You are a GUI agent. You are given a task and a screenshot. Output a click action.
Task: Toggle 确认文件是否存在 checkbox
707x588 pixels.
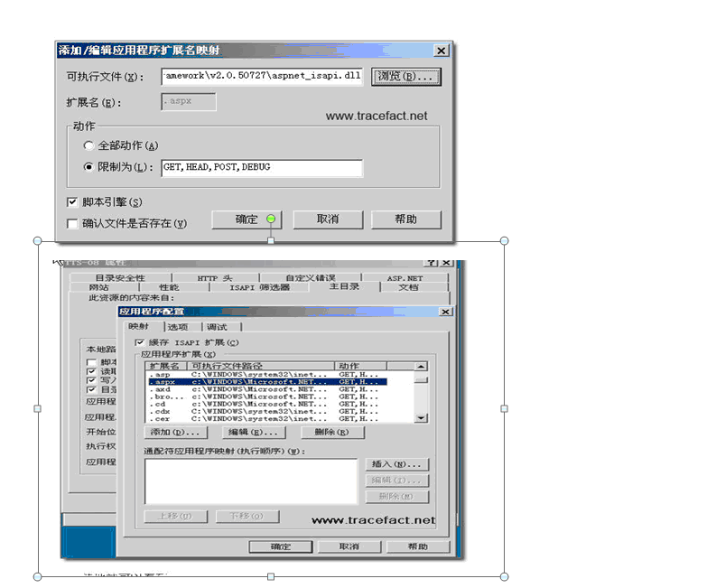click(x=72, y=224)
